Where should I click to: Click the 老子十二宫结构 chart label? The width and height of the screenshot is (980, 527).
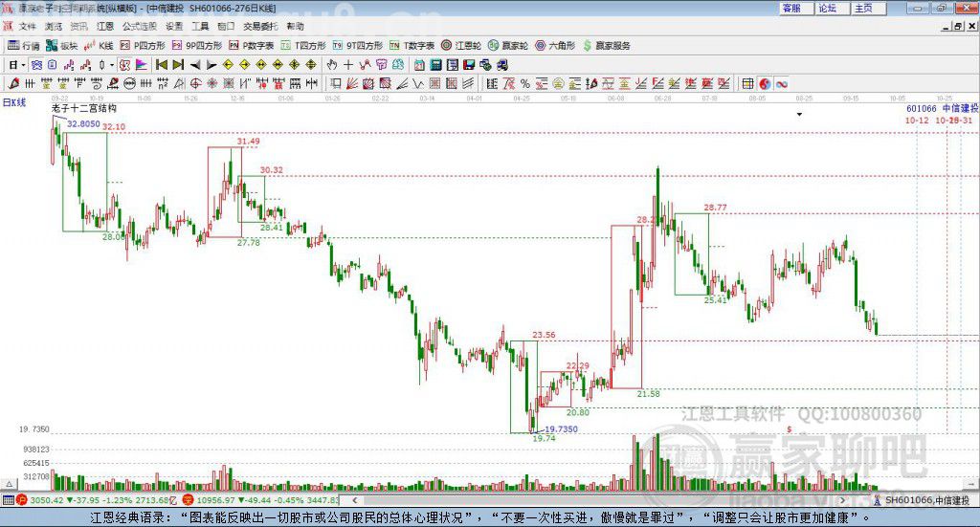[84, 108]
